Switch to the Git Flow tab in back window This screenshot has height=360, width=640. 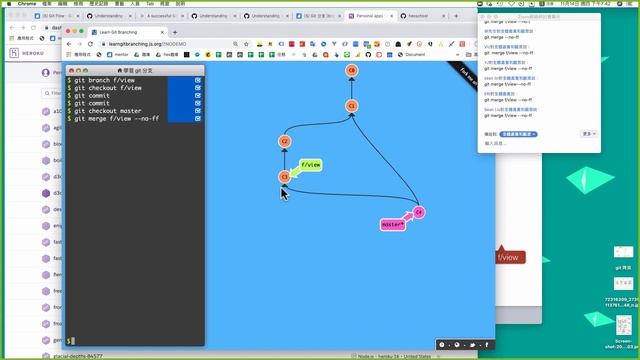click(x=56, y=16)
